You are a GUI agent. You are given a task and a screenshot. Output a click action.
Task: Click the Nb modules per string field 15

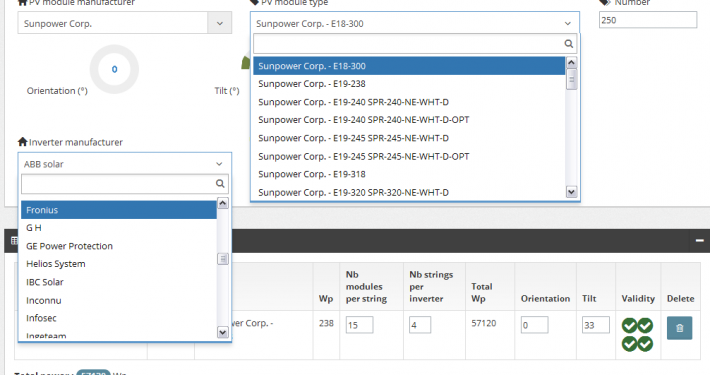pos(360,325)
